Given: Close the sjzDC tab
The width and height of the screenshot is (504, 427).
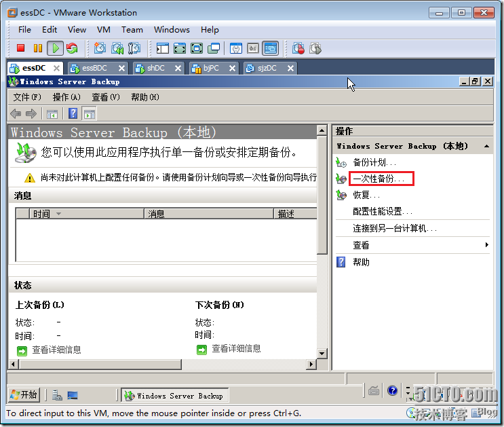Looking at the screenshot, I should click(290, 68).
